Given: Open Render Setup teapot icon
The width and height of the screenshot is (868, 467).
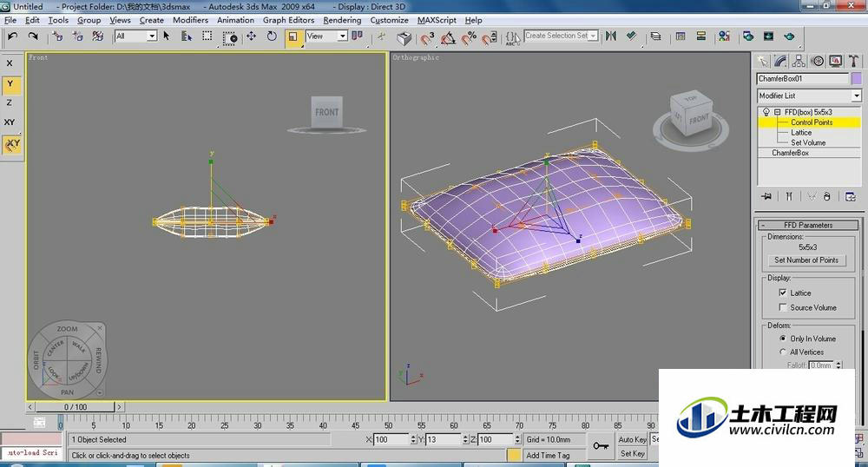Looking at the screenshot, I should tap(748, 36).
